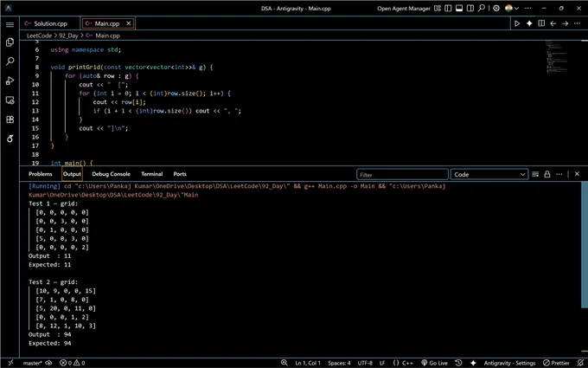Click the cloud sync icon beside master
Image resolution: width=588 pixels, height=368 pixels.
click(48, 363)
